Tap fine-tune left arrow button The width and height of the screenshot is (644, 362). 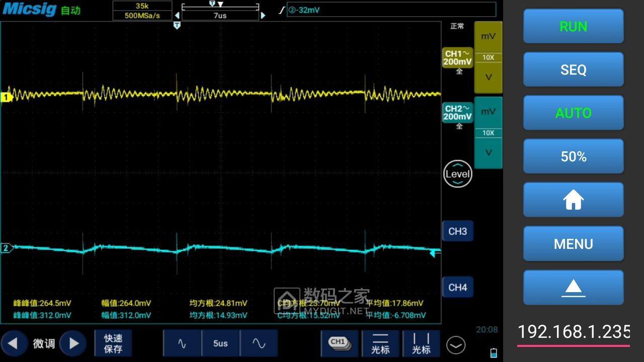(14, 343)
